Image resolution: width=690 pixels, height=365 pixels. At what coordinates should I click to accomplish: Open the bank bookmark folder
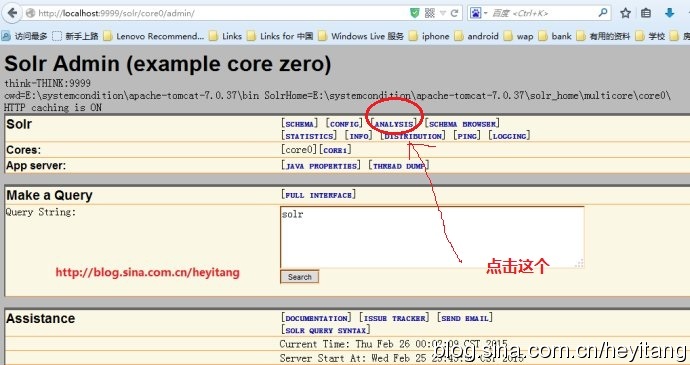[555, 36]
